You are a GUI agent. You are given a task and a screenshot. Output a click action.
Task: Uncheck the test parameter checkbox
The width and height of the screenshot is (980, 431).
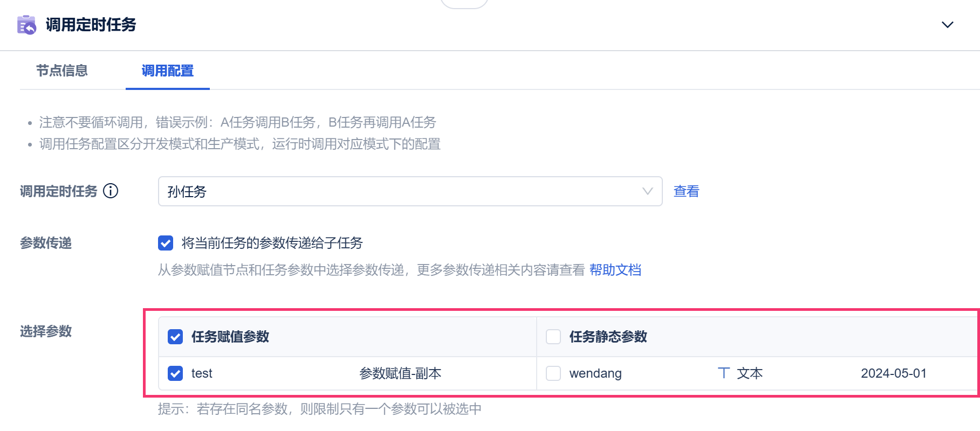tap(175, 373)
